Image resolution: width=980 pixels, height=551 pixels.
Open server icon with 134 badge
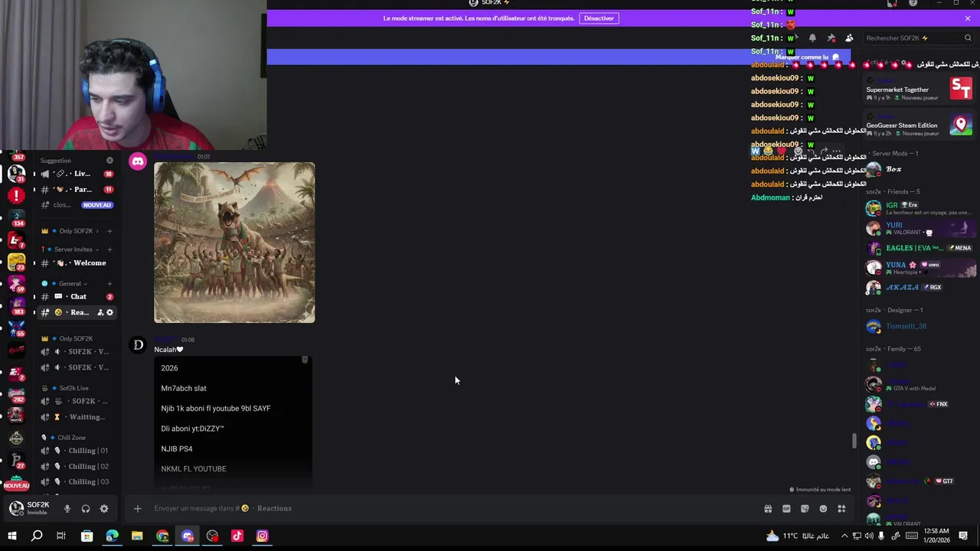tap(16, 217)
